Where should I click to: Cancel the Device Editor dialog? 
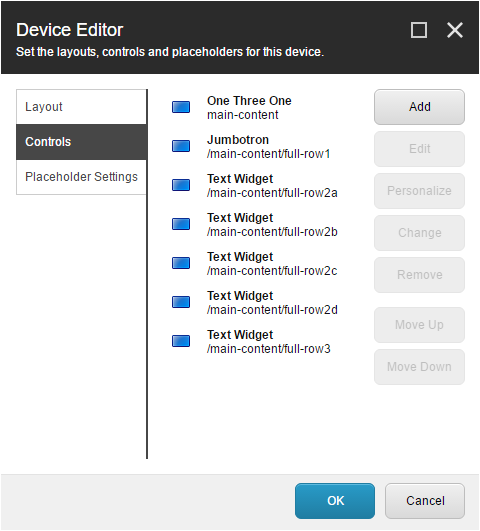425,501
